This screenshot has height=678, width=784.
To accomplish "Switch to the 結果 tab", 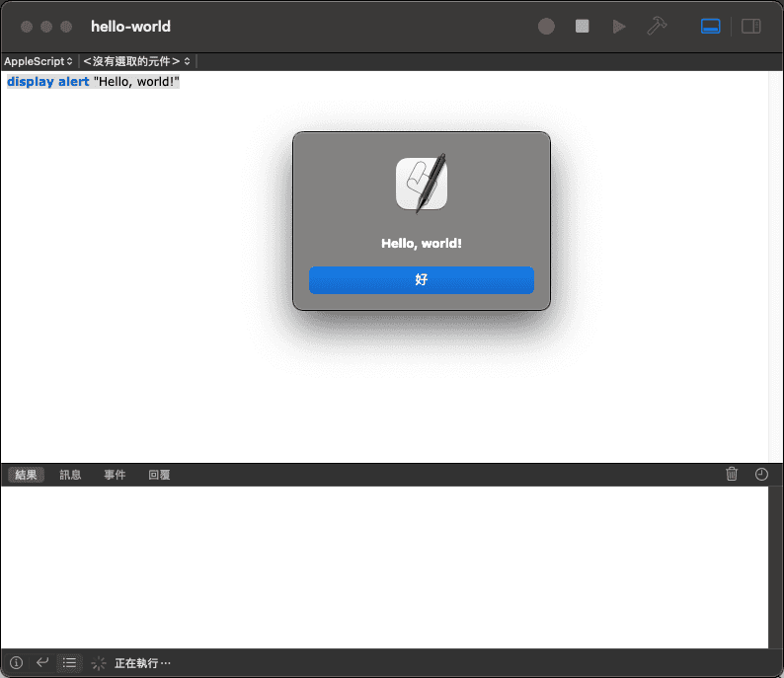I will (x=26, y=475).
